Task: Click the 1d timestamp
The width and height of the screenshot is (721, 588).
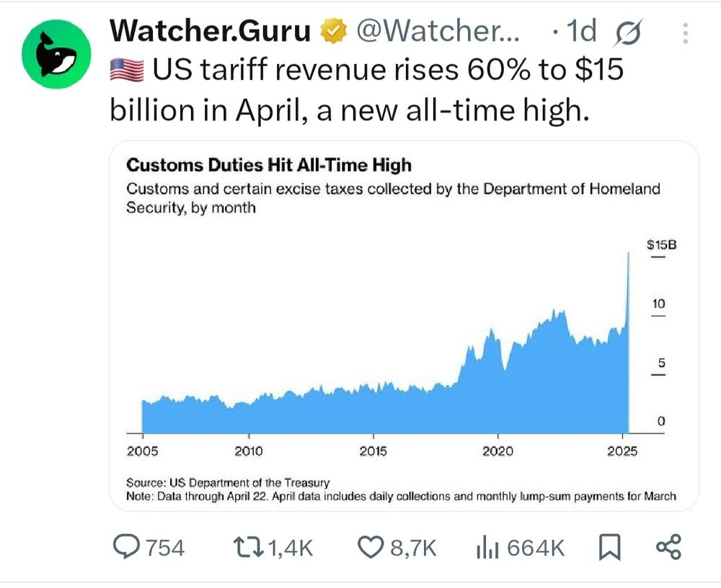Action: [581, 31]
